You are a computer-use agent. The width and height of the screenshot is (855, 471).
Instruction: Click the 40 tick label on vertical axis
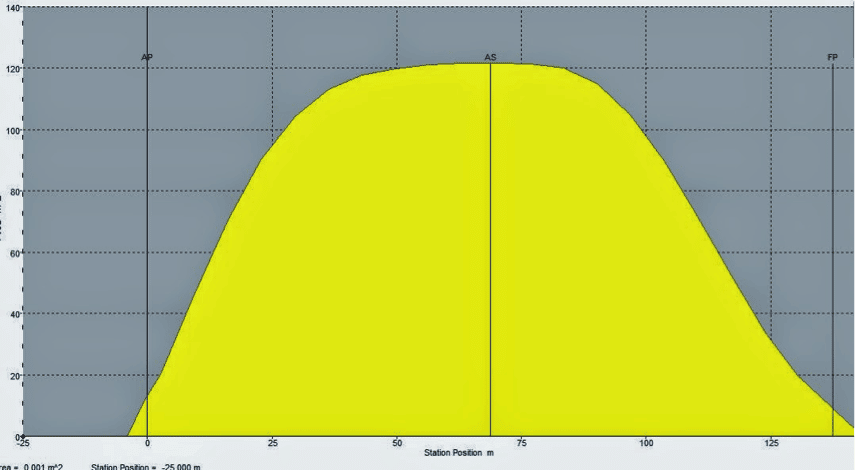point(13,314)
